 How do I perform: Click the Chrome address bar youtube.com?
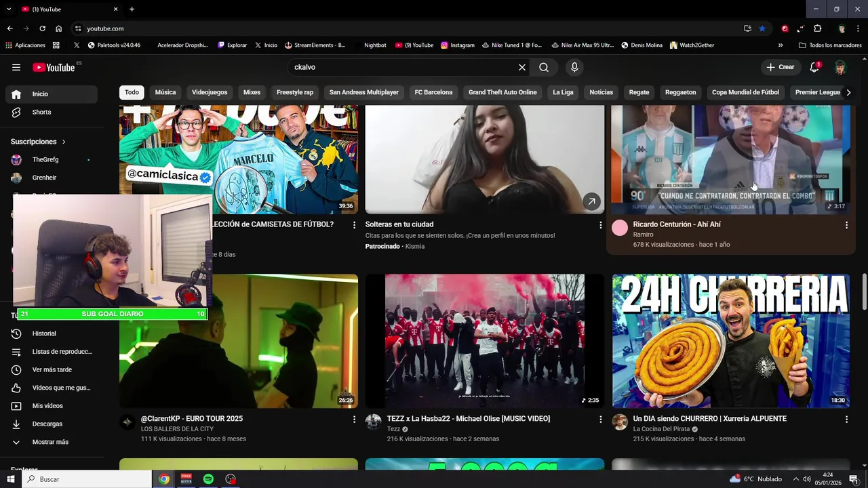tap(407, 28)
